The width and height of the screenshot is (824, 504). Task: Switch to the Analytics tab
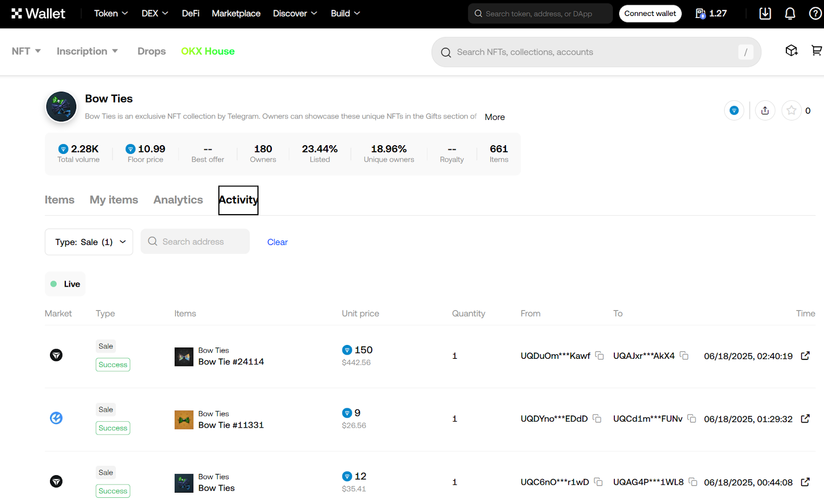coord(178,200)
